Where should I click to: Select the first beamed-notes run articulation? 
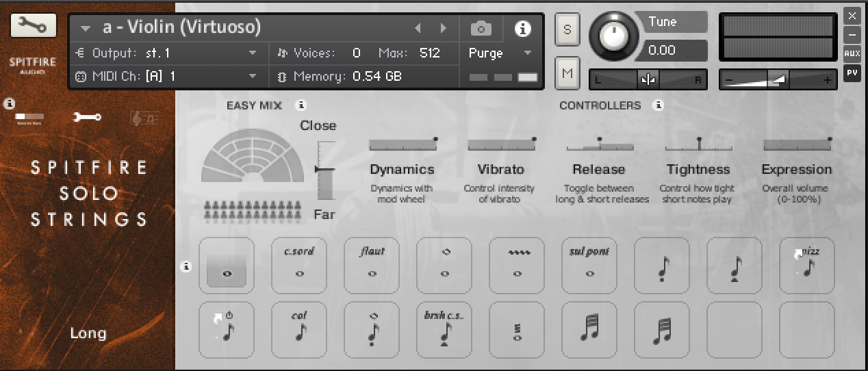coord(589,330)
